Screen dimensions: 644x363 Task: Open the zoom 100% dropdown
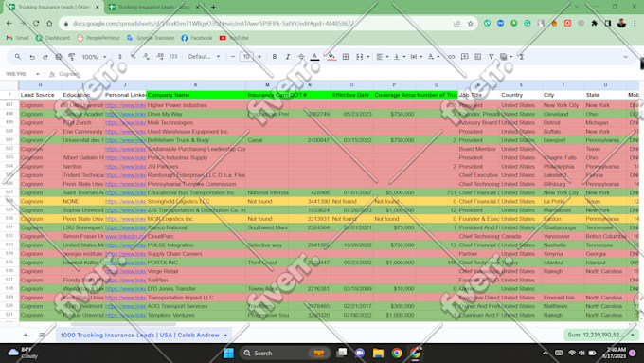[94, 57]
